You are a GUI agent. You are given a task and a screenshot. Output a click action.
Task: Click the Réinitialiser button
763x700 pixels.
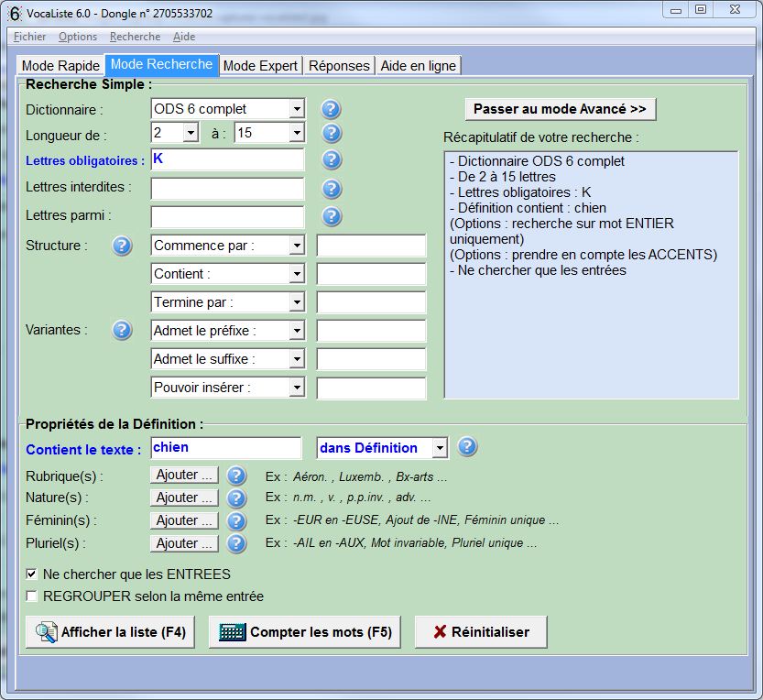click(481, 632)
